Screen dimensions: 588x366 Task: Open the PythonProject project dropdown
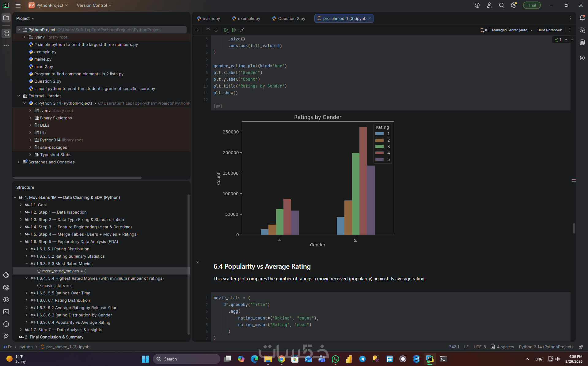pyautogui.click(x=48, y=5)
